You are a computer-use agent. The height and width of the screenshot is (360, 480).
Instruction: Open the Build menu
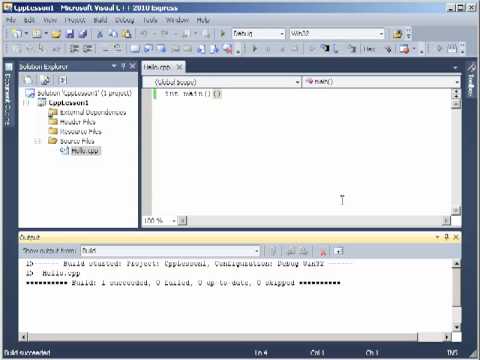coord(100,20)
